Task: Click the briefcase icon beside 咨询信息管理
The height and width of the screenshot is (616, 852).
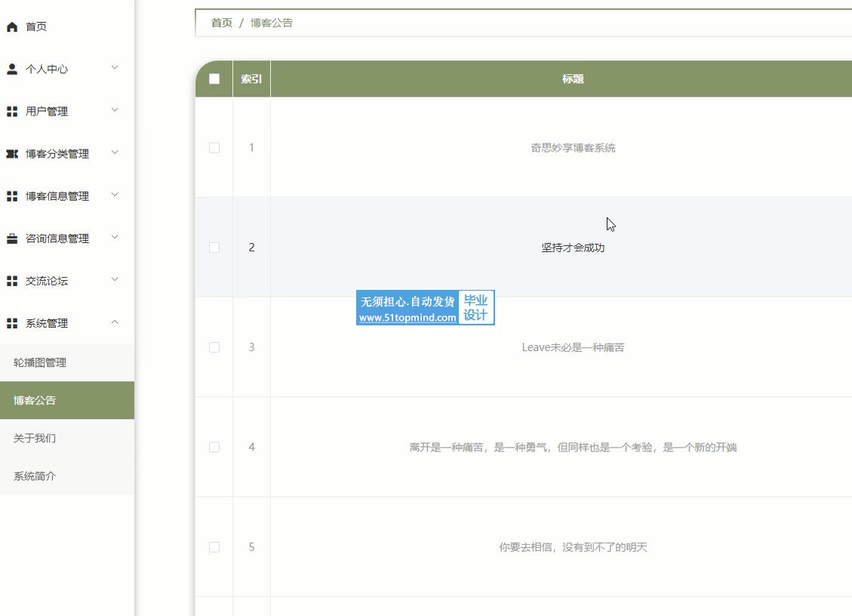Action: [x=12, y=239]
